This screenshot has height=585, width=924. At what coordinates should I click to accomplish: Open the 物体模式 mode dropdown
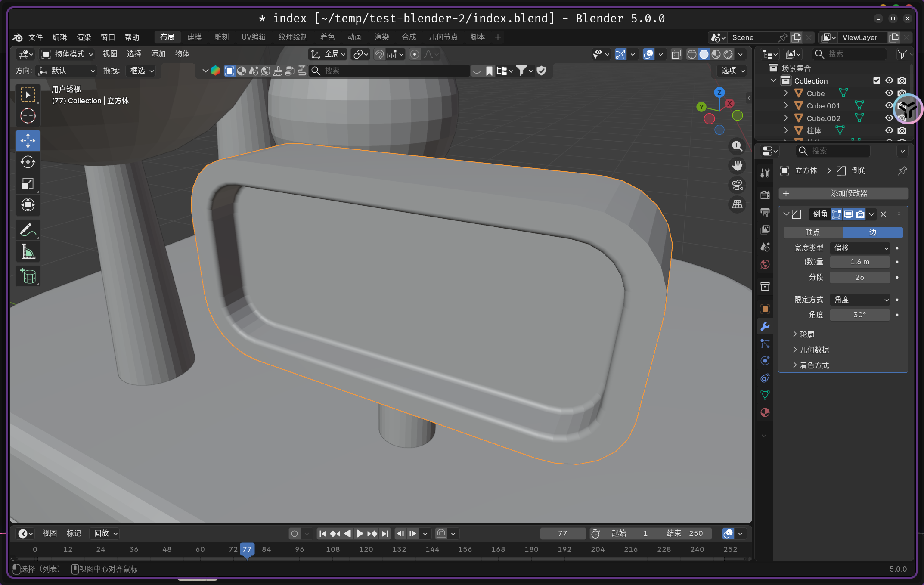tap(67, 54)
